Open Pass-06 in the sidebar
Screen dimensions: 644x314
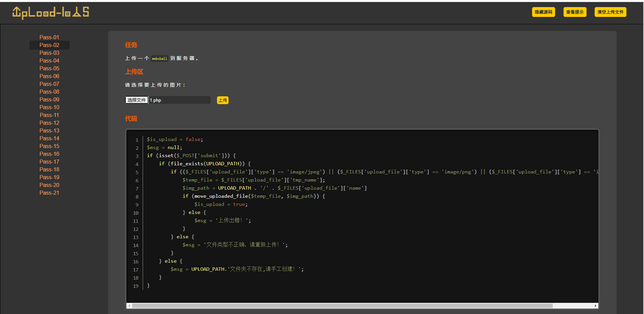click(49, 76)
